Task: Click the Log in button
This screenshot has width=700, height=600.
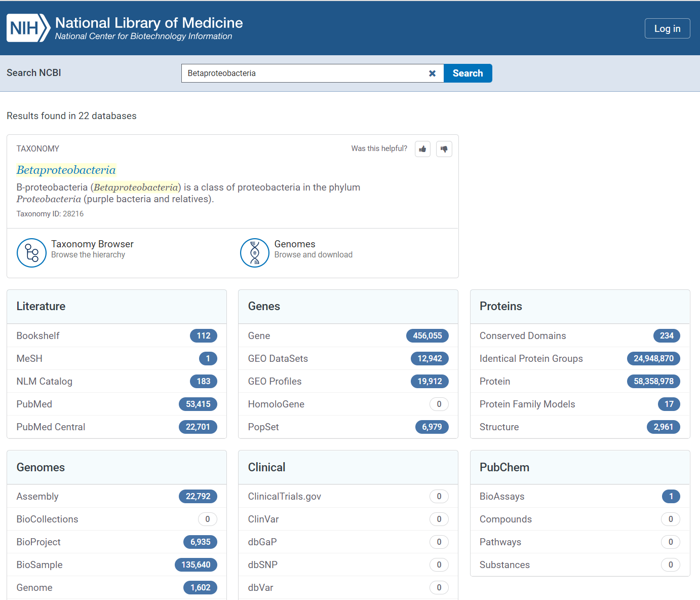Action: [x=667, y=28]
